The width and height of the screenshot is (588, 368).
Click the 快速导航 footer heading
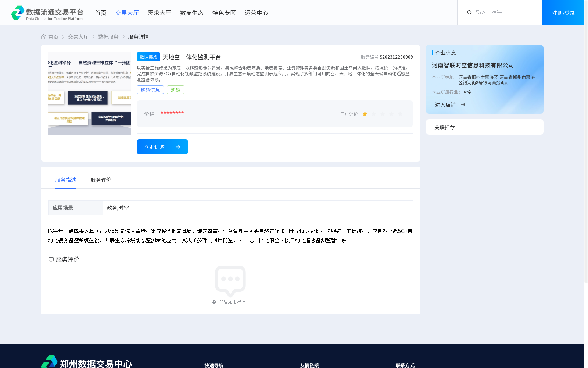coord(214,365)
